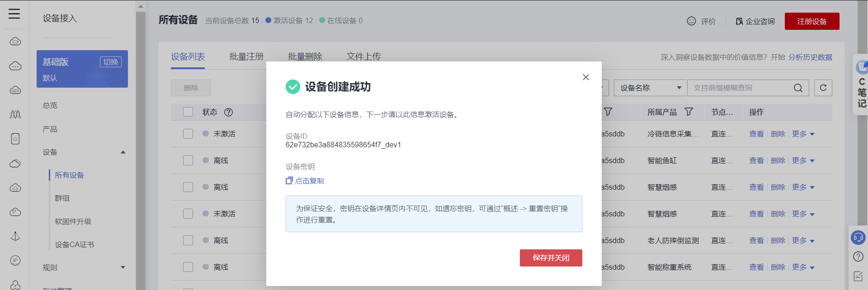
Task: Click the refresh button next to search
Action: click(x=823, y=88)
